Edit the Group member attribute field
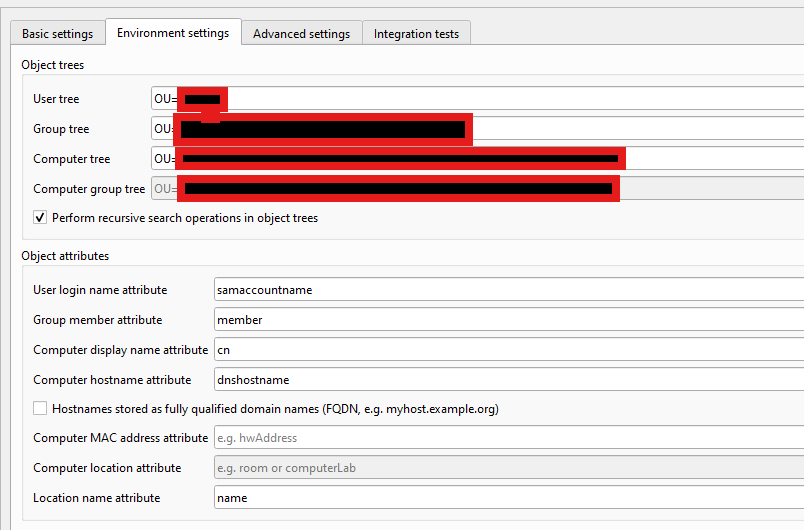 pyautogui.click(x=509, y=319)
